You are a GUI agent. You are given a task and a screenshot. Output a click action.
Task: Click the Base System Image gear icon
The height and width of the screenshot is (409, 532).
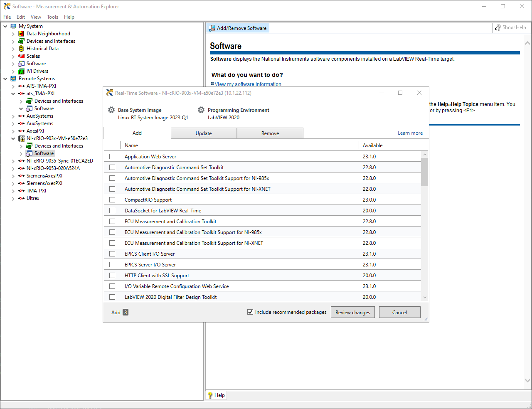coord(111,110)
